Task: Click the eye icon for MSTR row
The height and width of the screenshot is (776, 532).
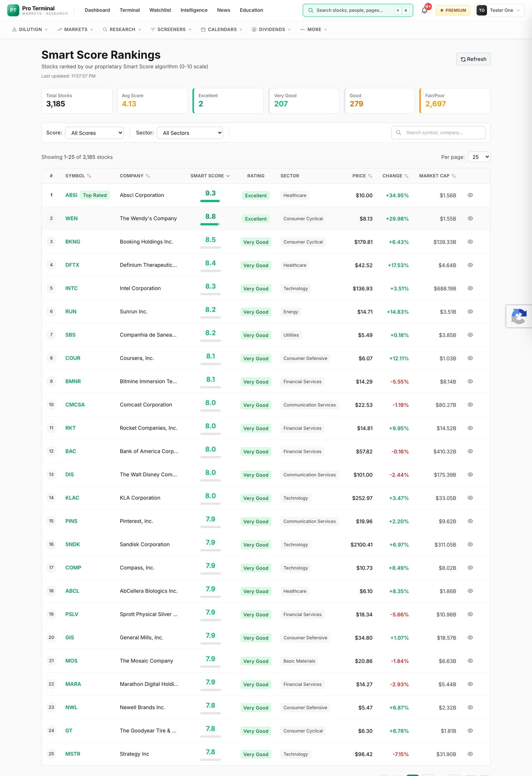Action: point(470,754)
